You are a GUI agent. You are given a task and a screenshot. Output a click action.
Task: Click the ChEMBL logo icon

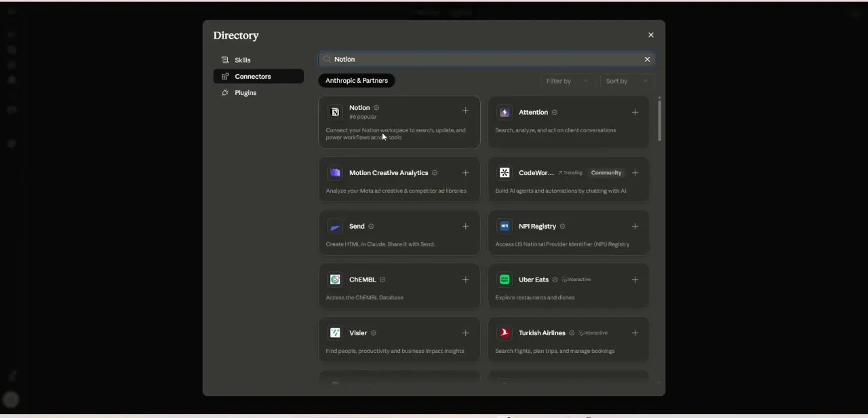(335, 280)
